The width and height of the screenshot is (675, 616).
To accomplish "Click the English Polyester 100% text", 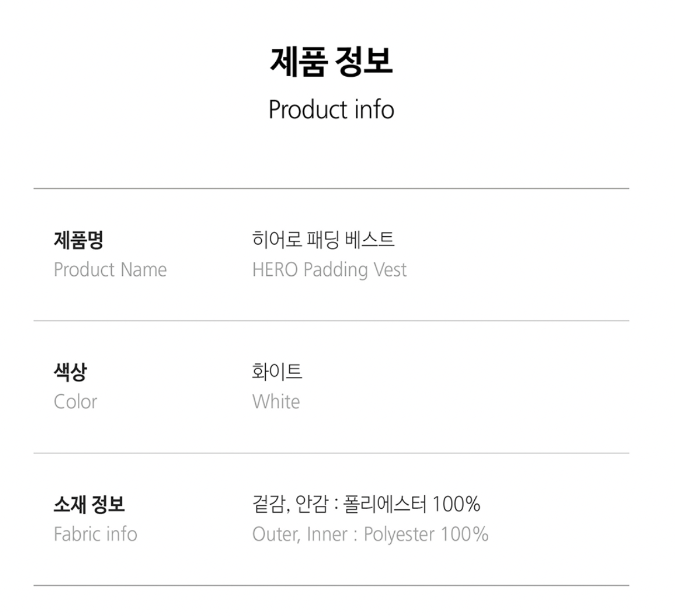I will point(426,534).
